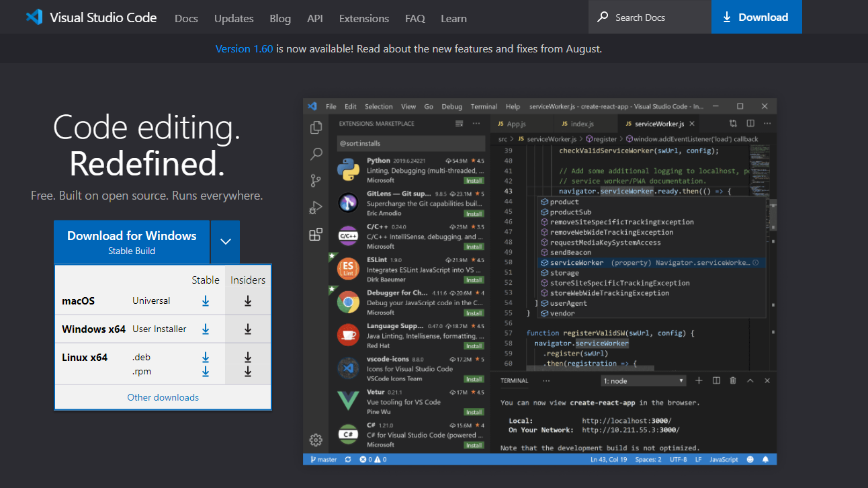Install the Python extension
The height and width of the screenshot is (488, 868).
[474, 181]
